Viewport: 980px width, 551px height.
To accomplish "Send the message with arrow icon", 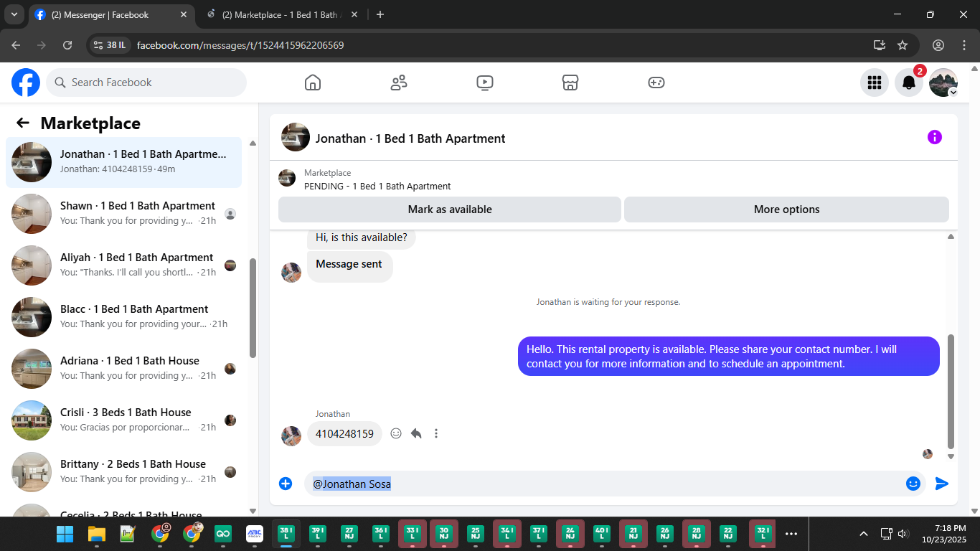I will pyautogui.click(x=942, y=484).
